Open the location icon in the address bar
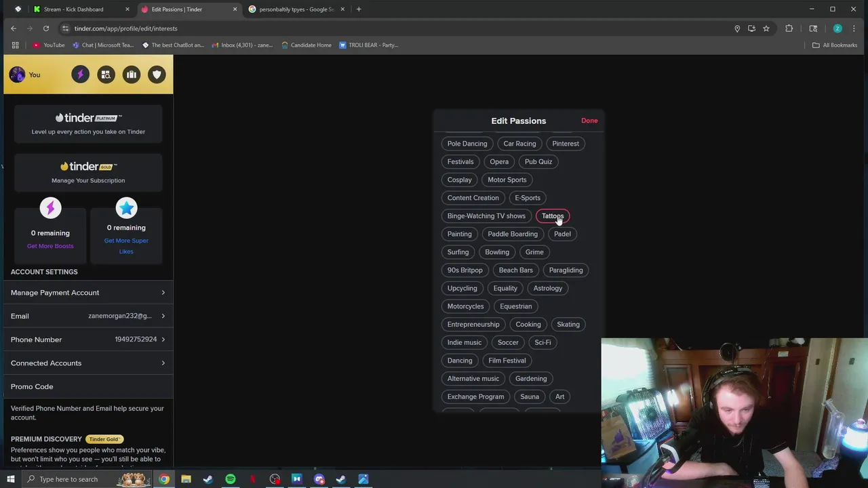This screenshot has height=488, width=868. click(737, 28)
